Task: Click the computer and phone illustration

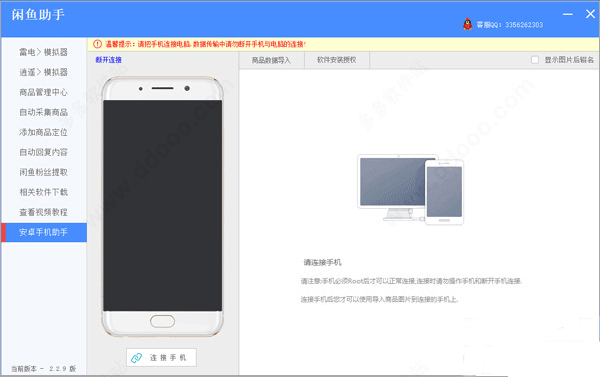Action: 411,189
